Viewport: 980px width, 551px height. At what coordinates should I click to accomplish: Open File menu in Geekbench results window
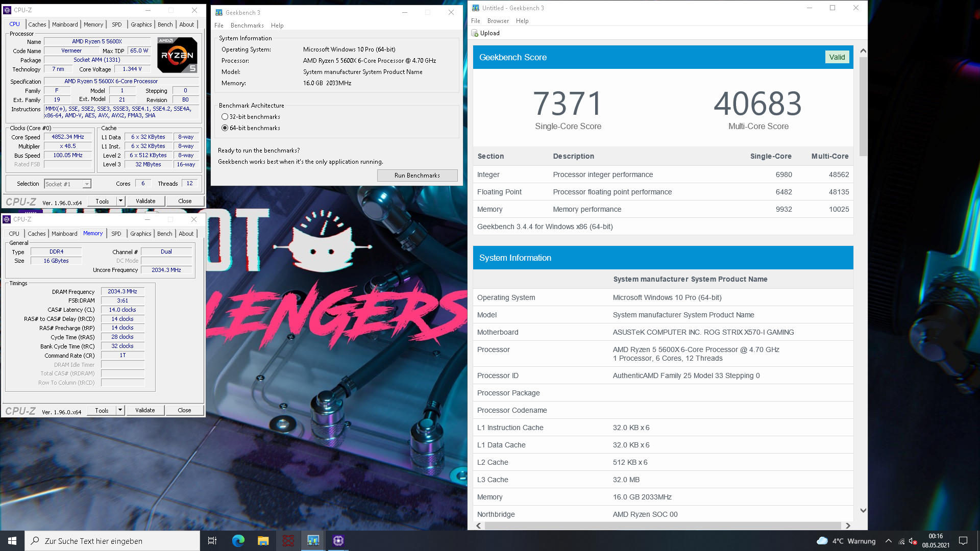coord(476,21)
